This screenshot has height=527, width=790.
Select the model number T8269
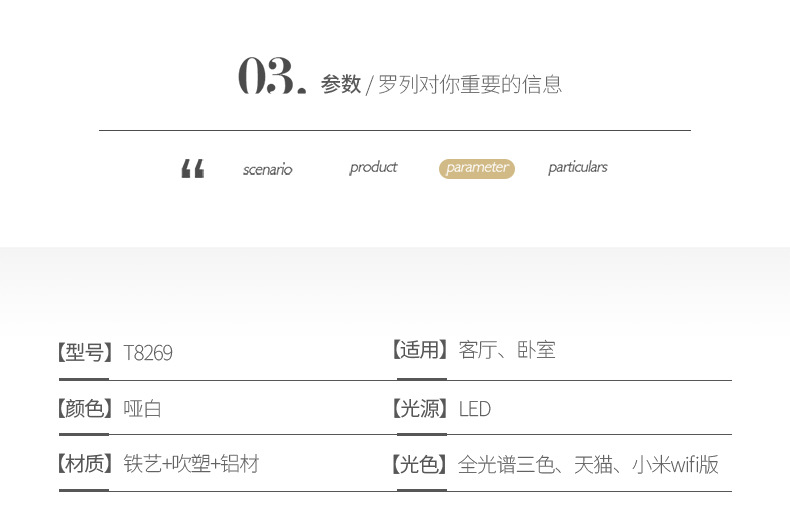(x=148, y=353)
